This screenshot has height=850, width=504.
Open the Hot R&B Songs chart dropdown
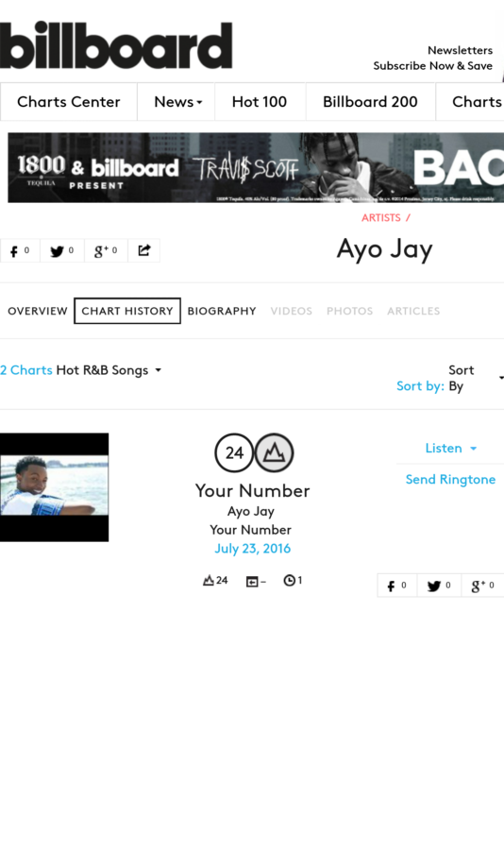point(109,370)
